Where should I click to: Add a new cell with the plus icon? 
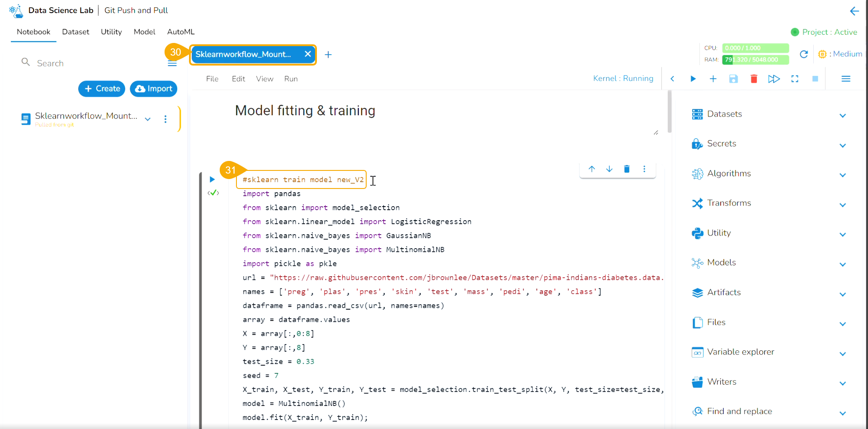[713, 79]
